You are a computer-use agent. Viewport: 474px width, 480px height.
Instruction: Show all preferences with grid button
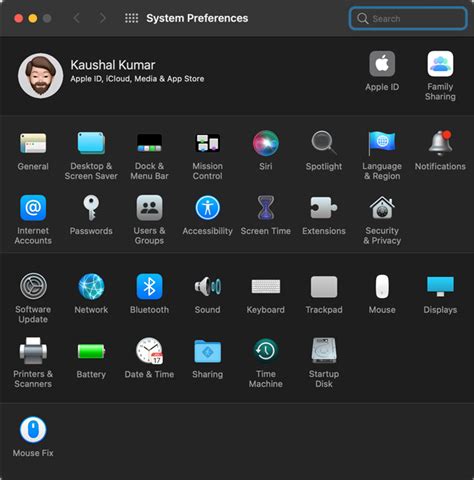point(132,18)
